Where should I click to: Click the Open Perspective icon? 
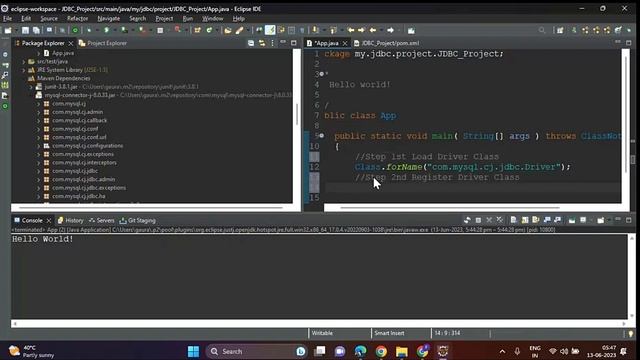560,30
